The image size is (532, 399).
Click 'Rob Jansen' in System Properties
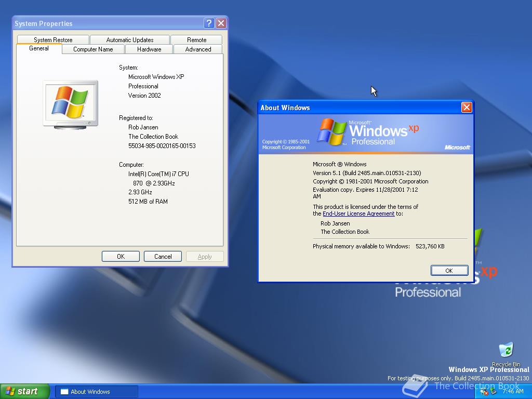(x=143, y=127)
